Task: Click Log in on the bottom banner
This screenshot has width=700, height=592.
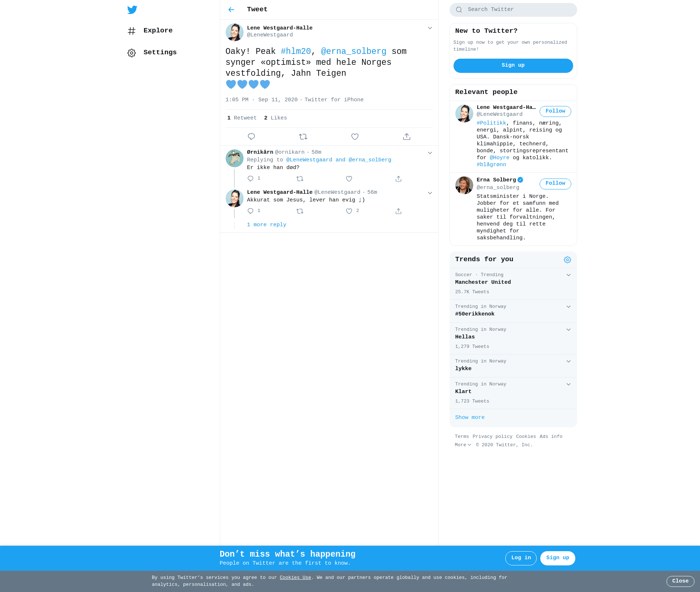Action: click(x=521, y=558)
